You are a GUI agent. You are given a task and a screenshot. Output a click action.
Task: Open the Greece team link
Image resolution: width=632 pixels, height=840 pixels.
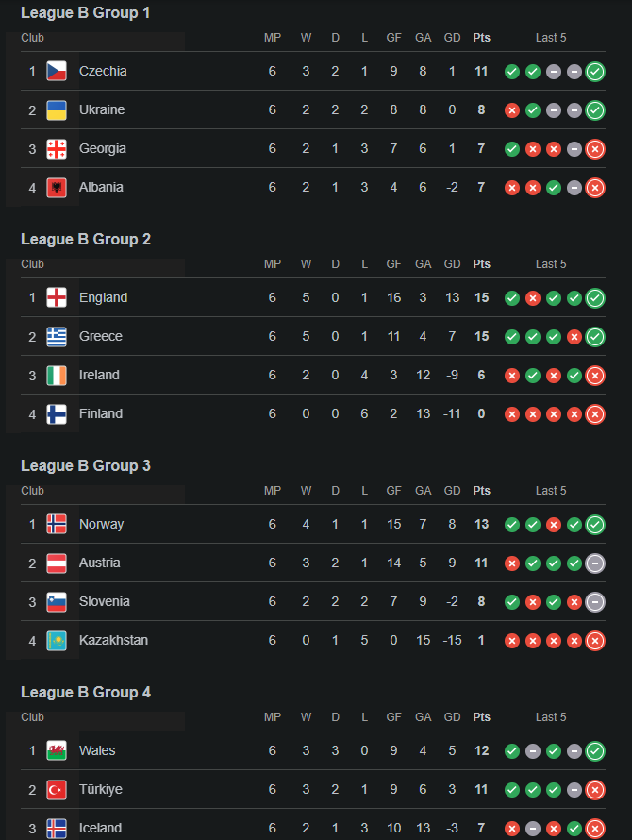(x=100, y=336)
